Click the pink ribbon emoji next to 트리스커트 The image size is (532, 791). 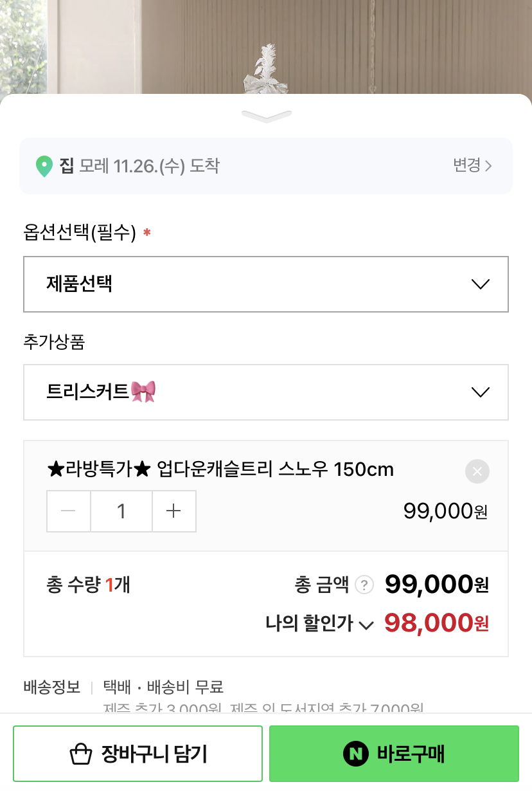point(143,392)
